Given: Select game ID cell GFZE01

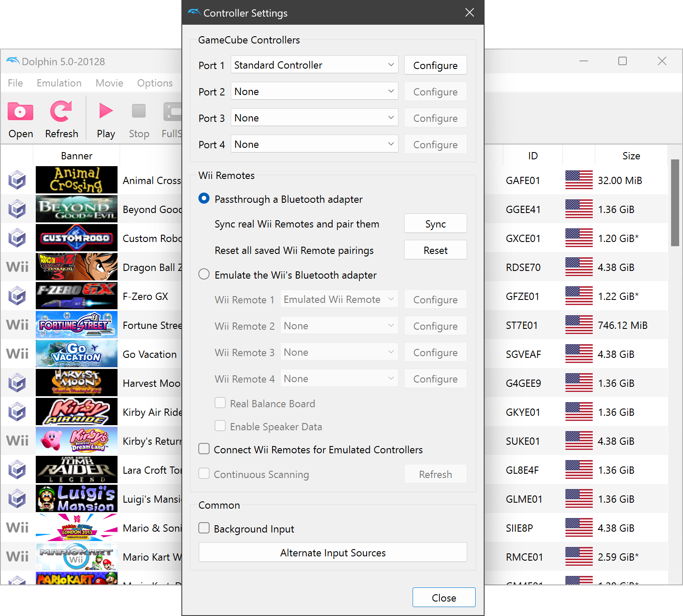Looking at the screenshot, I should pyautogui.click(x=522, y=296).
